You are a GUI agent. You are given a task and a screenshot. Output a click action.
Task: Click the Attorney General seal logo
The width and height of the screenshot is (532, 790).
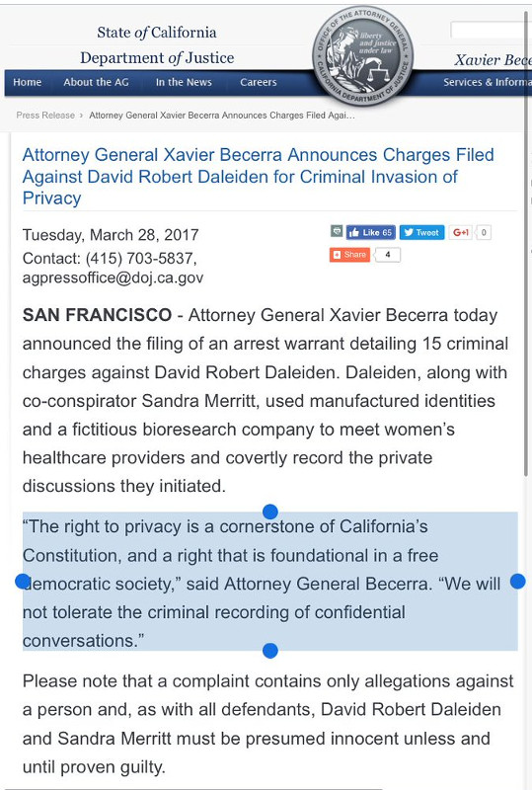tap(362, 55)
